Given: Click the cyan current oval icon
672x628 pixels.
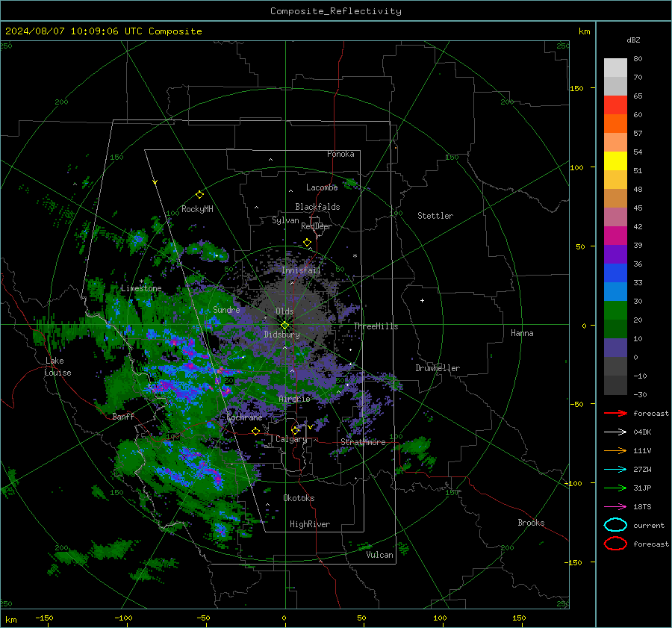Looking at the screenshot, I should (x=615, y=525).
